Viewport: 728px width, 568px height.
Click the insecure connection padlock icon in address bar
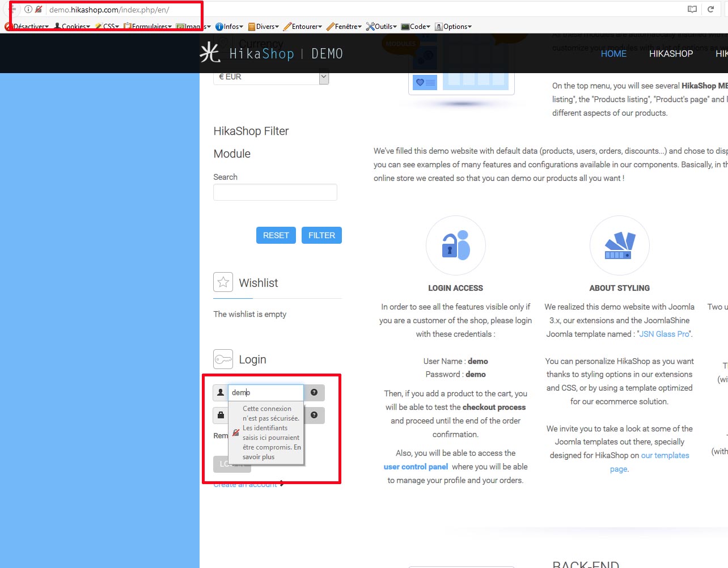39,9
